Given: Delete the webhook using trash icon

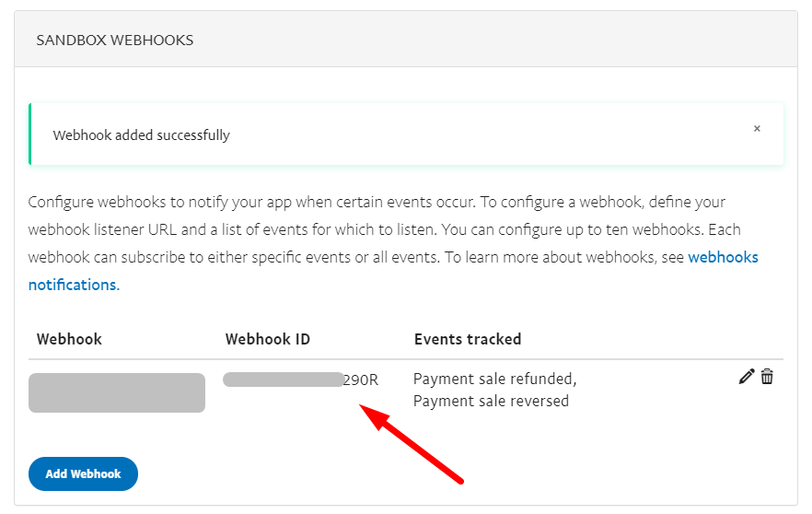Looking at the screenshot, I should (767, 377).
